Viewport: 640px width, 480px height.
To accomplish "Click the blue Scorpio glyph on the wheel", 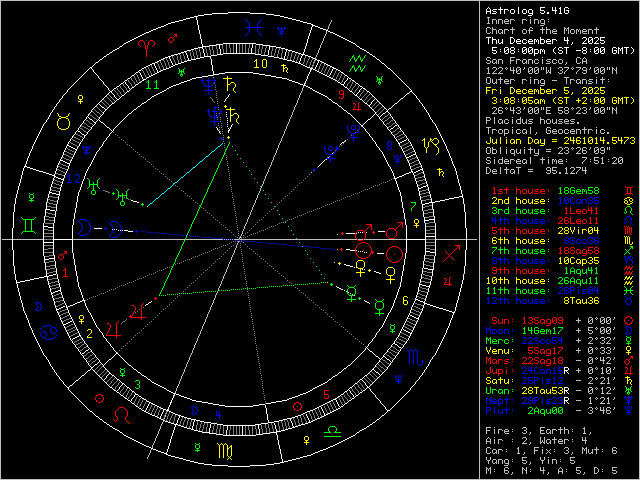I will point(416,355).
